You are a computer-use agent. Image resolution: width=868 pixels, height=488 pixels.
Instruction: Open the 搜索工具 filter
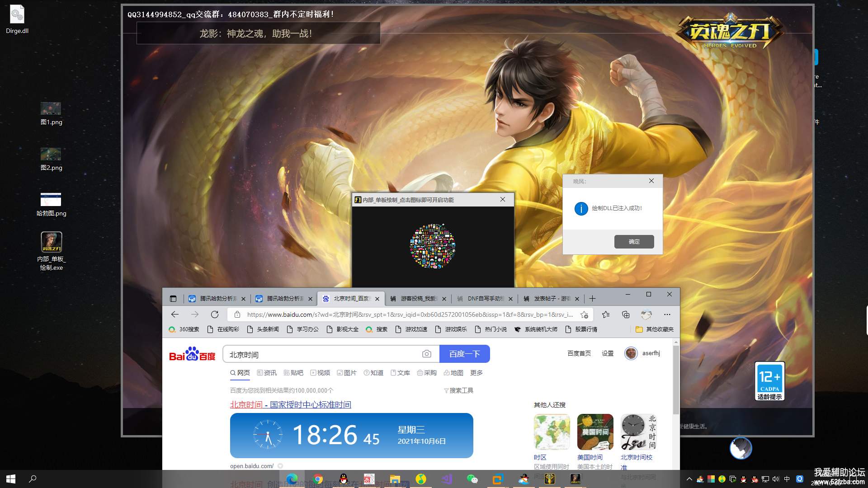coord(458,390)
